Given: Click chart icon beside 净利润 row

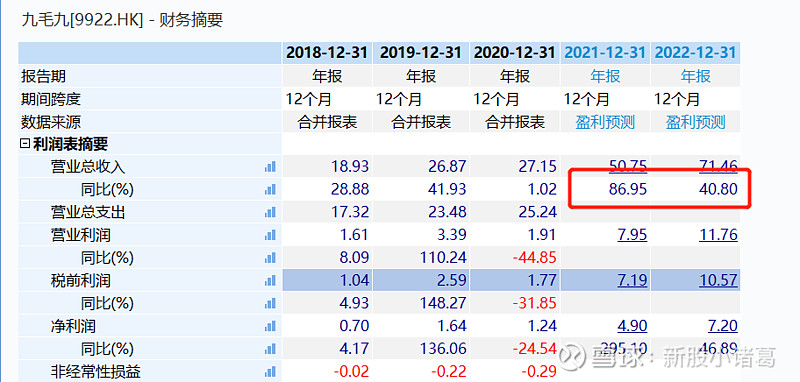Looking at the screenshot, I should (x=270, y=326).
